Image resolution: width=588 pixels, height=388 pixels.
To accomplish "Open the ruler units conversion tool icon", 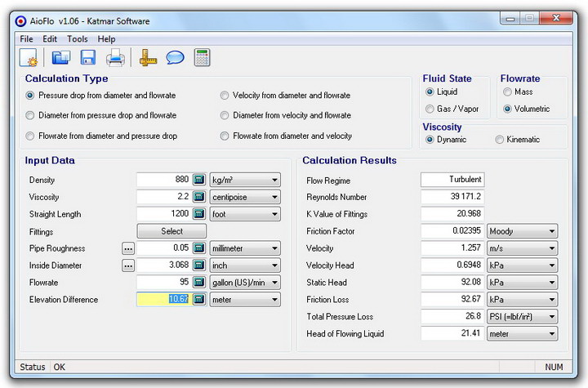I will 148,58.
